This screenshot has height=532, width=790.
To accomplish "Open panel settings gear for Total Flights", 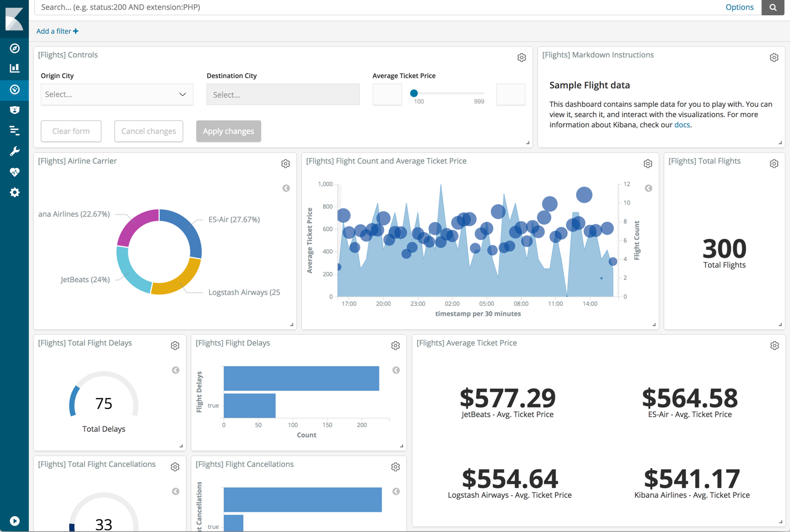I will click(x=774, y=164).
